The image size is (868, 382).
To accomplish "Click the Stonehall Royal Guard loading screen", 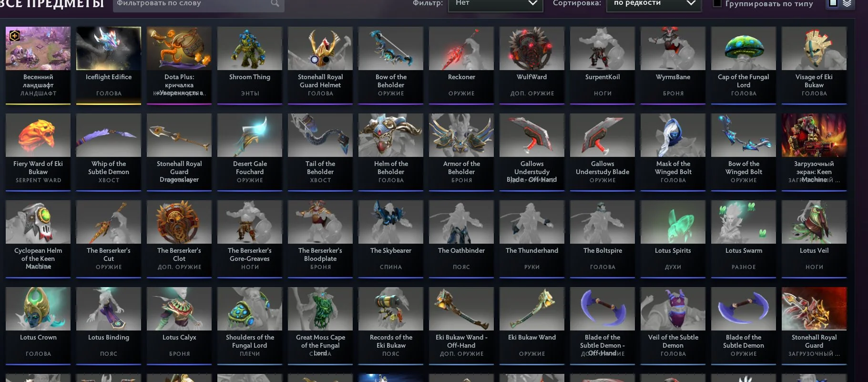I will pyautogui.click(x=814, y=326).
